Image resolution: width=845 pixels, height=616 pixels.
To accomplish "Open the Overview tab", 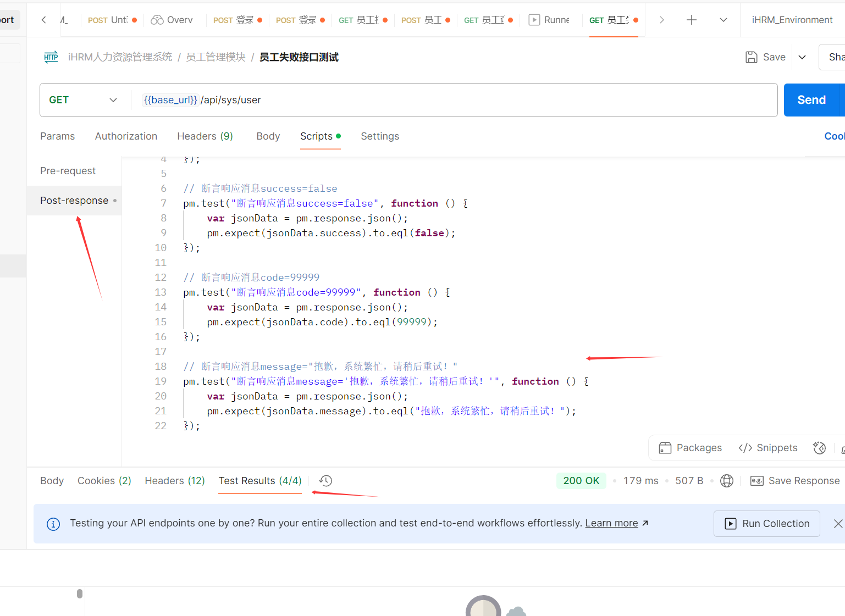I will point(172,20).
